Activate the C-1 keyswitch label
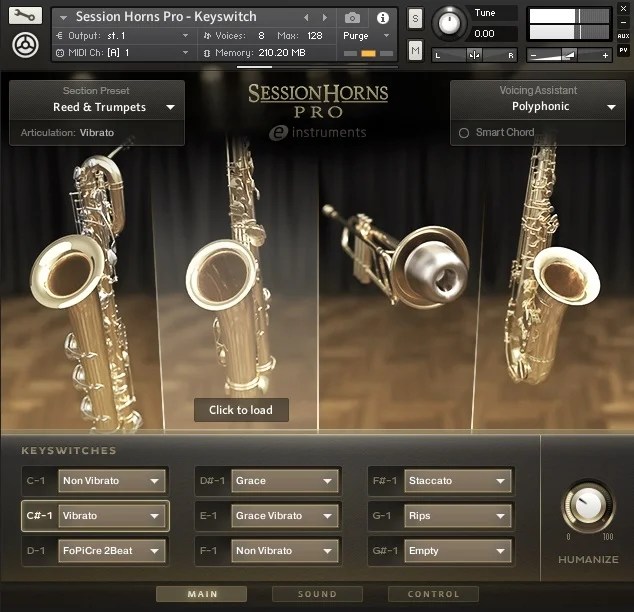The width and height of the screenshot is (634, 612). click(x=36, y=481)
